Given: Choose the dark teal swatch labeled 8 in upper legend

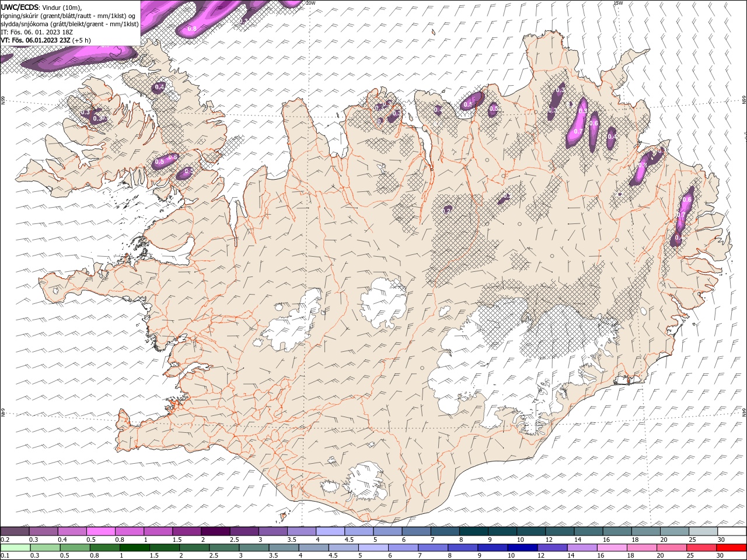Looking at the screenshot, I should coord(473,531).
